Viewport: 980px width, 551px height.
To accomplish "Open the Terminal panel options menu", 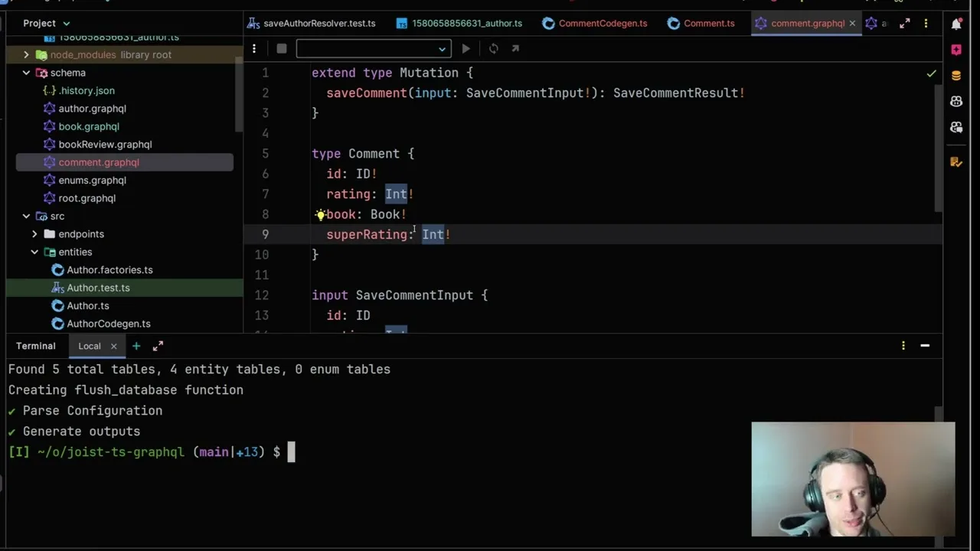I will pos(903,346).
